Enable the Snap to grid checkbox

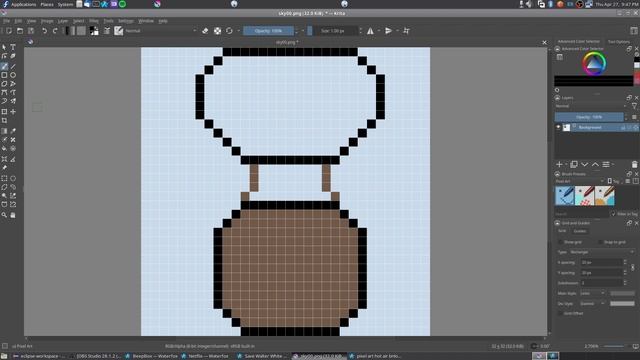(x=600, y=242)
